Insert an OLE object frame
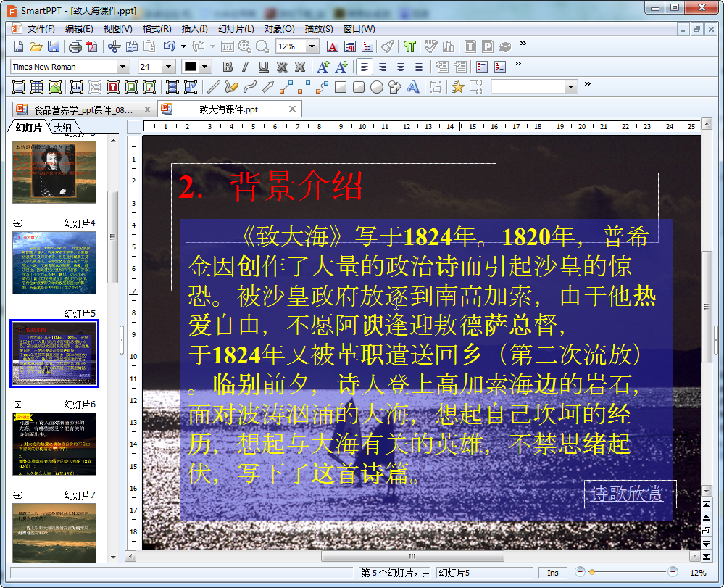This screenshot has width=724, height=588. click(77, 87)
